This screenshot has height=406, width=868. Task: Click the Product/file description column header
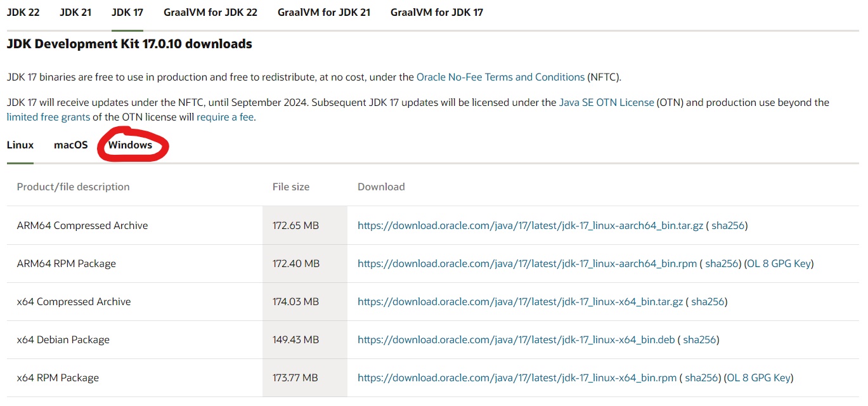pyautogui.click(x=74, y=187)
